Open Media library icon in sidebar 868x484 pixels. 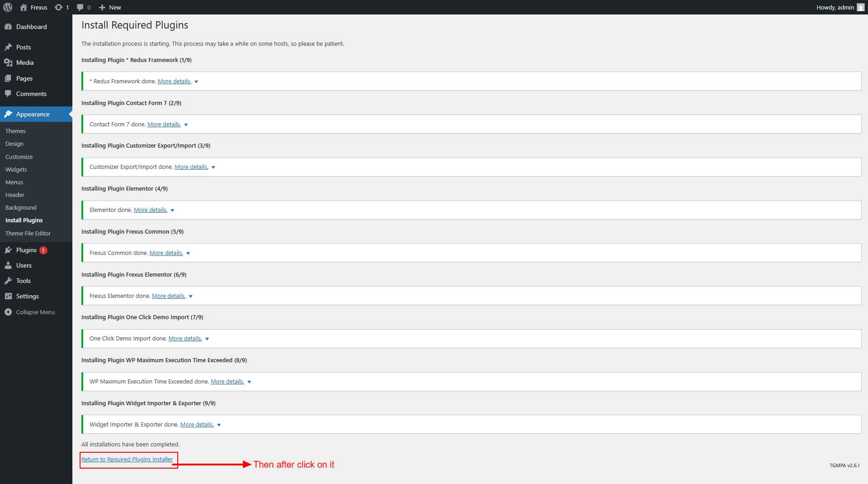click(8, 62)
